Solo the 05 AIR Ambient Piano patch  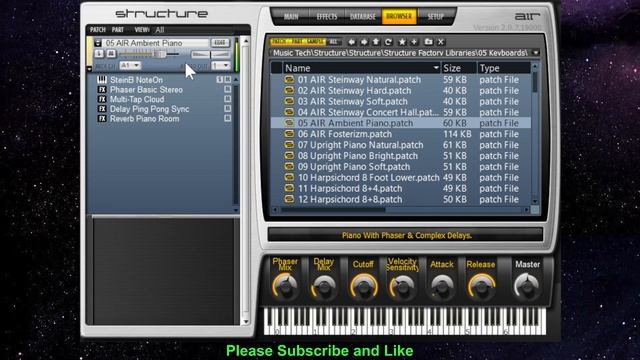(99, 53)
